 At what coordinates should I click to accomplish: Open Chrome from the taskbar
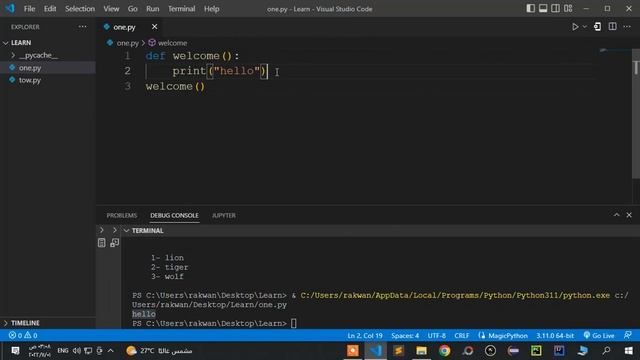point(444,351)
